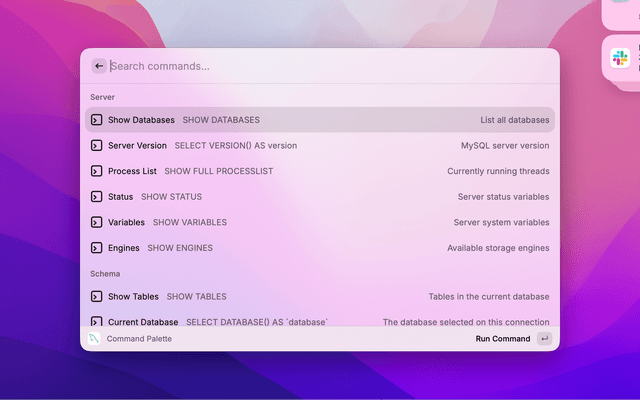Click the Command Palette label in footer
640x400 pixels.
(139, 339)
